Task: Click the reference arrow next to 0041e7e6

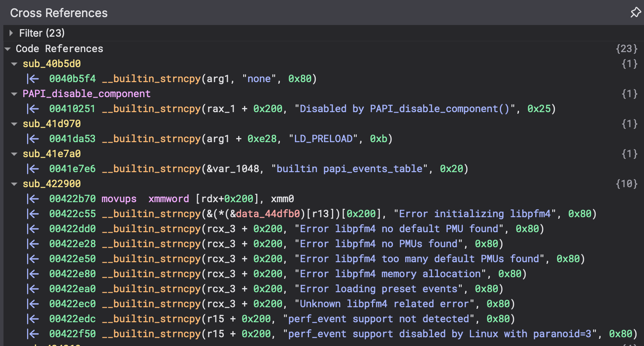Action: click(x=33, y=168)
